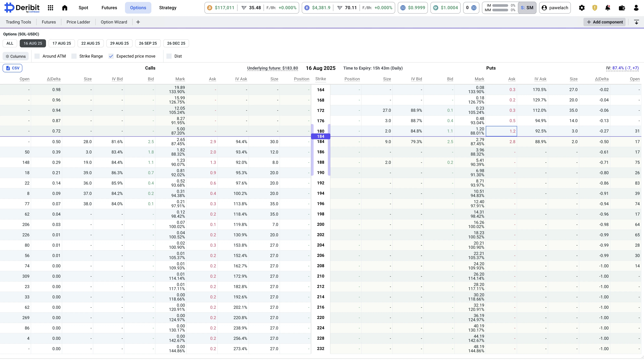This screenshot has height=361, width=644.
Task: Click the Add component button
Action: [x=604, y=22]
